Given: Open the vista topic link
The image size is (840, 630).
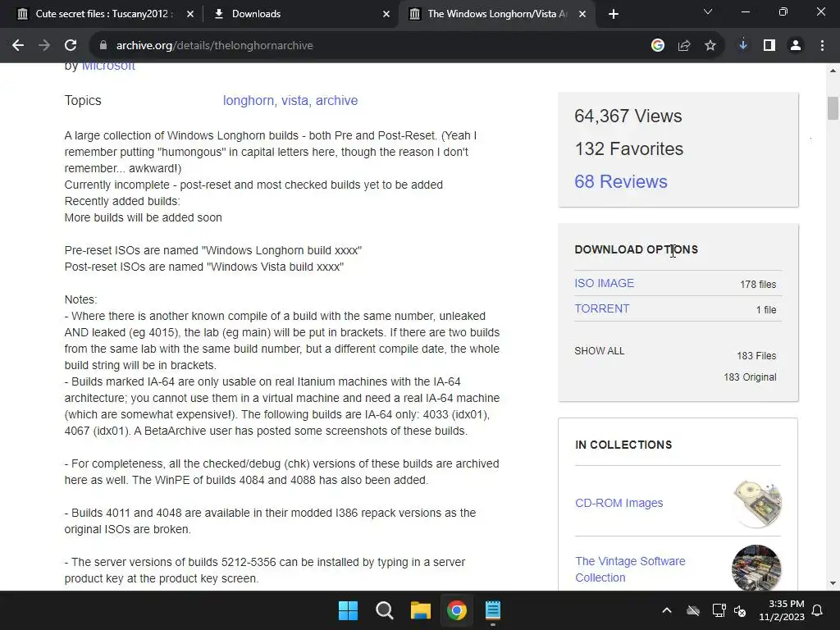Looking at the screenshot, I should [295, 101].
